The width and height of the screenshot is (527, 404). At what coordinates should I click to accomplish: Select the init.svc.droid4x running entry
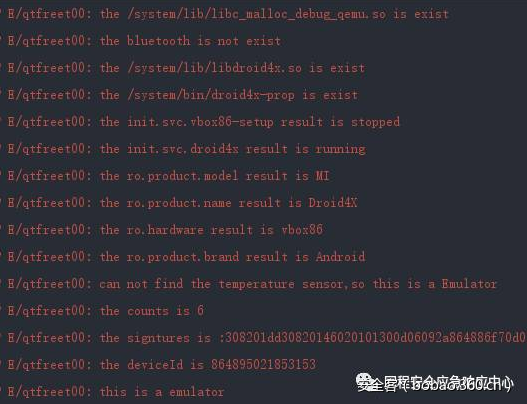(187, 149)
